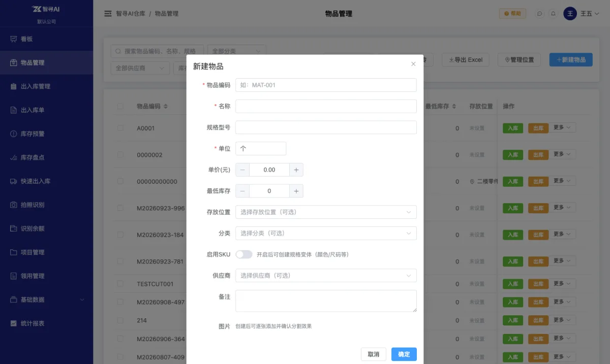The height and width of the screenshot is (364, 610).
Task: Expand 更多 menu for row 0000002
Action: [x=562, y=154]
